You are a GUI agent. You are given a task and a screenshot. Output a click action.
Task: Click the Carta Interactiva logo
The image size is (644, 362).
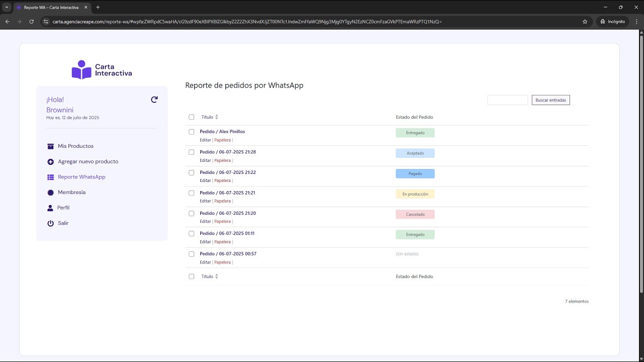pyautogui.click(x=102, y=69)
